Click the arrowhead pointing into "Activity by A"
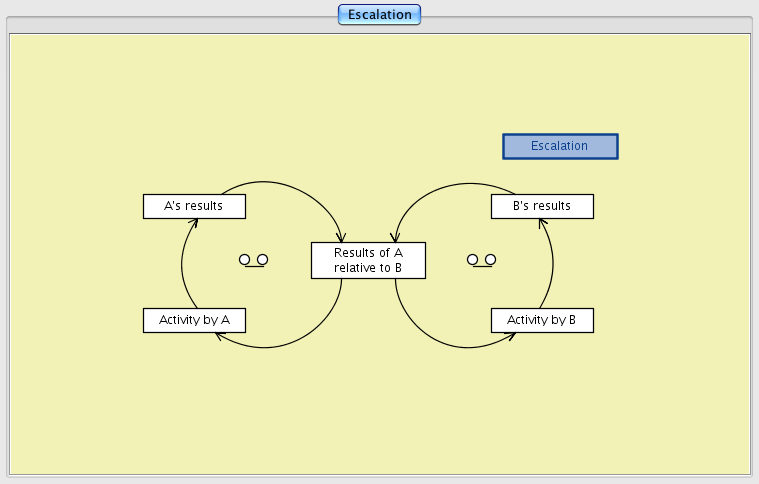 (219, 334)
